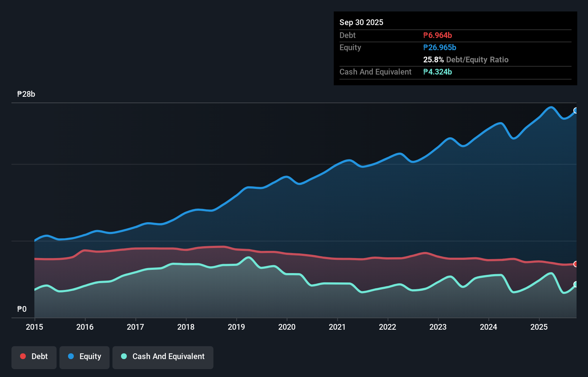The image size is (588, 377).
Task: Select the 2023 x-axis label
Action: tap(438, 327)
